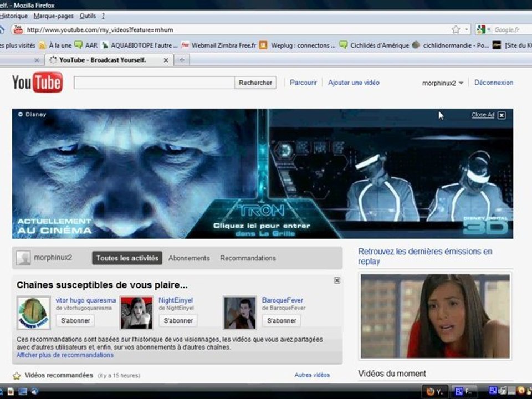Open the NightEinyel channel link
This screenshot has height=399, width=532.
176,300
